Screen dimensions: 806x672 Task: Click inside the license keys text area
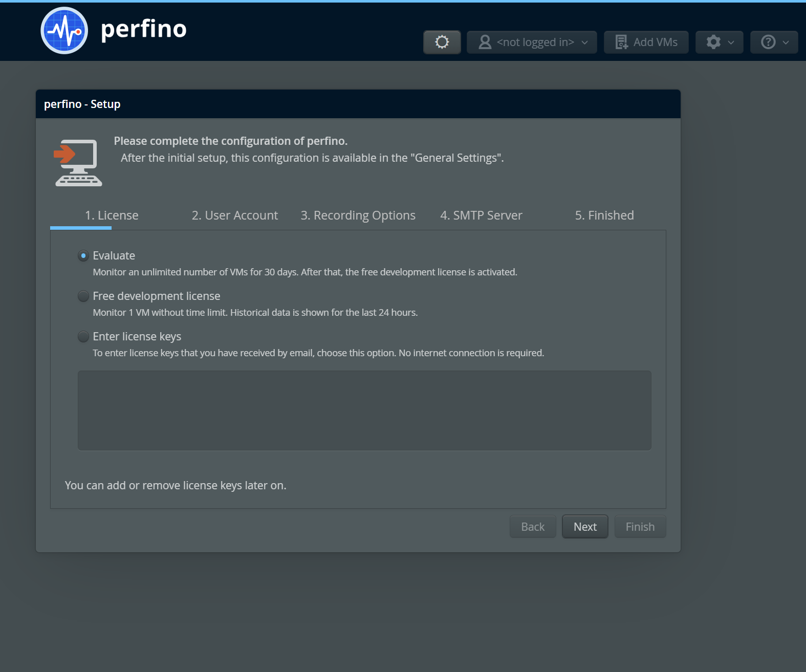pyautogui.click(x=364, y=410)
